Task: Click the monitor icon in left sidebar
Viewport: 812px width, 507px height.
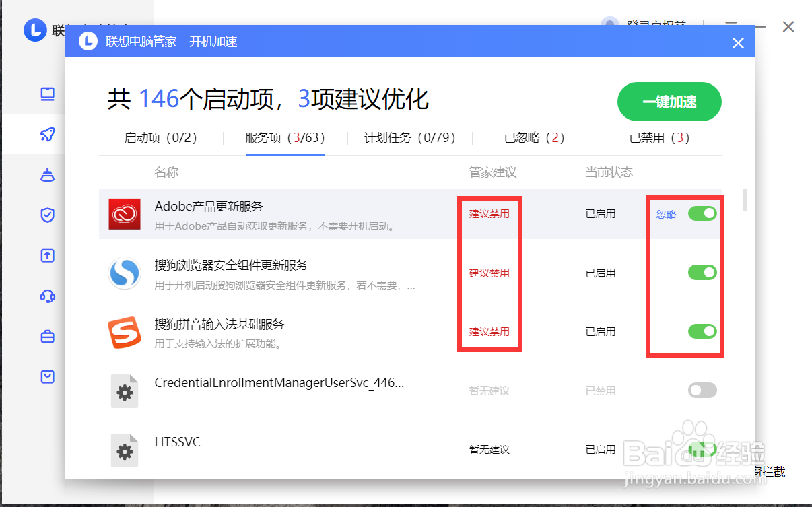Action: tap(47, 94)
